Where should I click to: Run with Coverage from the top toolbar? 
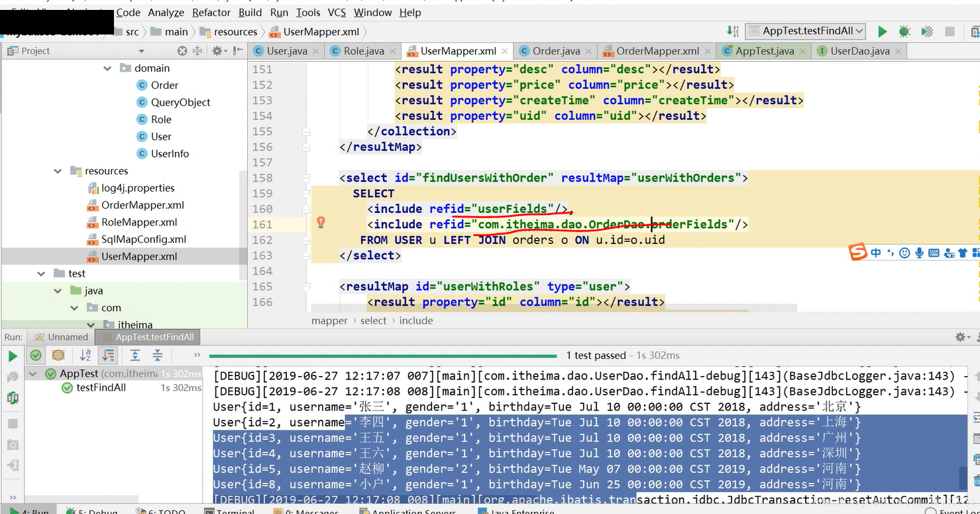927,31
